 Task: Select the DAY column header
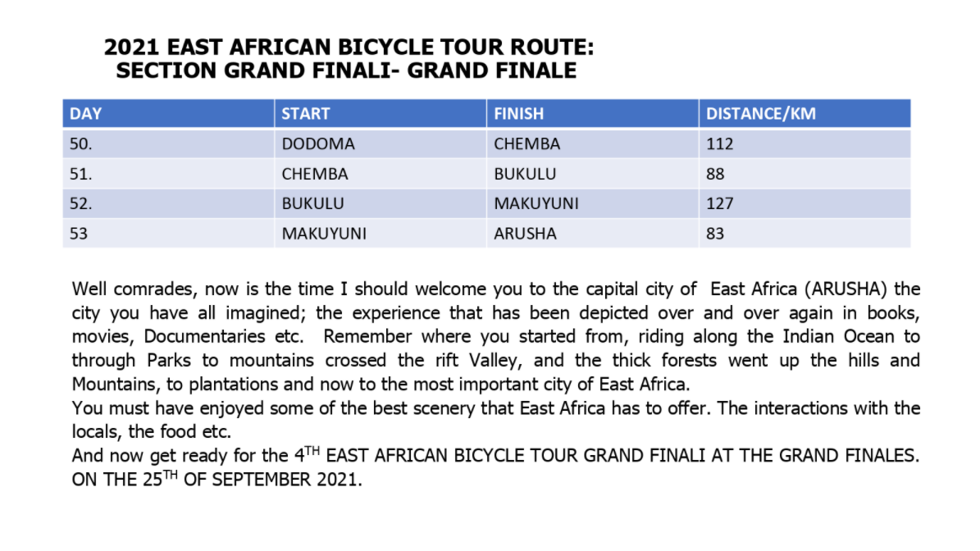point(86,114)
